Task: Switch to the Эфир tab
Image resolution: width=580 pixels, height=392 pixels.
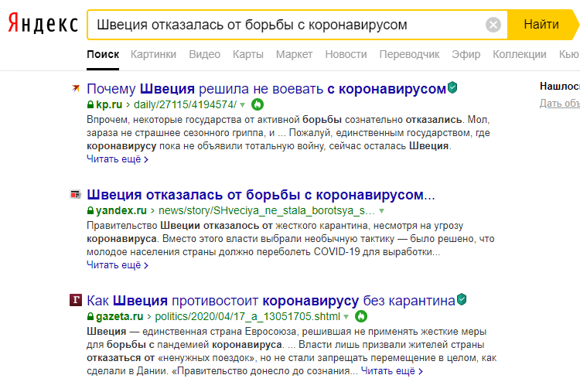Action: [466, 54]
